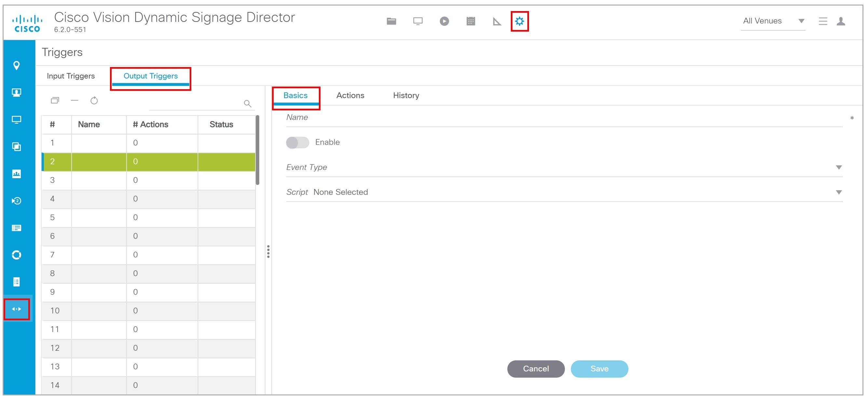Viewport: 868px width, 399px height.
Task: Select trigger row 10
Action: click(148, 311)
